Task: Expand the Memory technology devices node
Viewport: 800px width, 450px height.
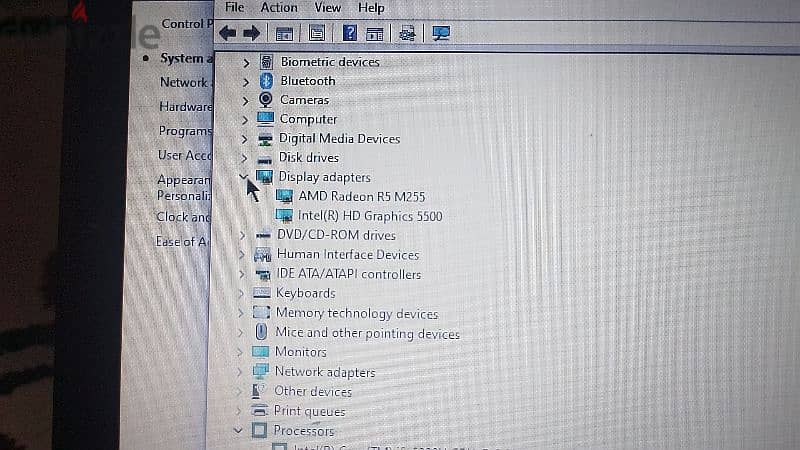Action: [241, 313]
